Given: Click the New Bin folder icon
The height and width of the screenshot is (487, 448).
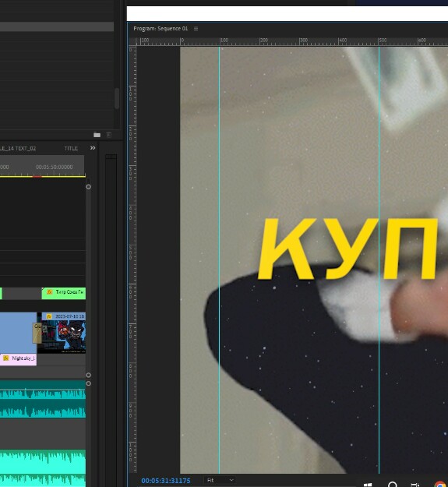Looking at the screenshot, I should 97,135.
